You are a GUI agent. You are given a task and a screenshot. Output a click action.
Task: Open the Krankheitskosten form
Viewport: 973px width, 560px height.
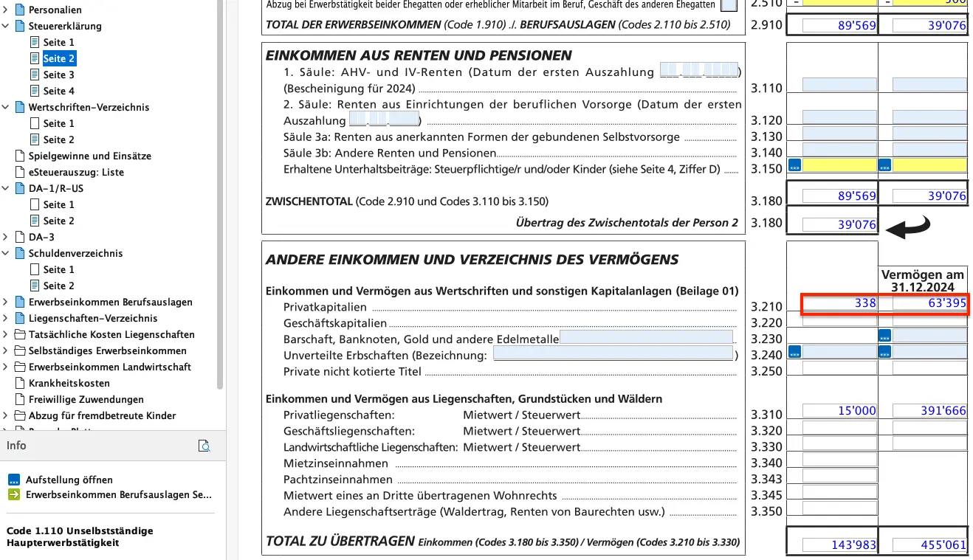pos(69,383)
